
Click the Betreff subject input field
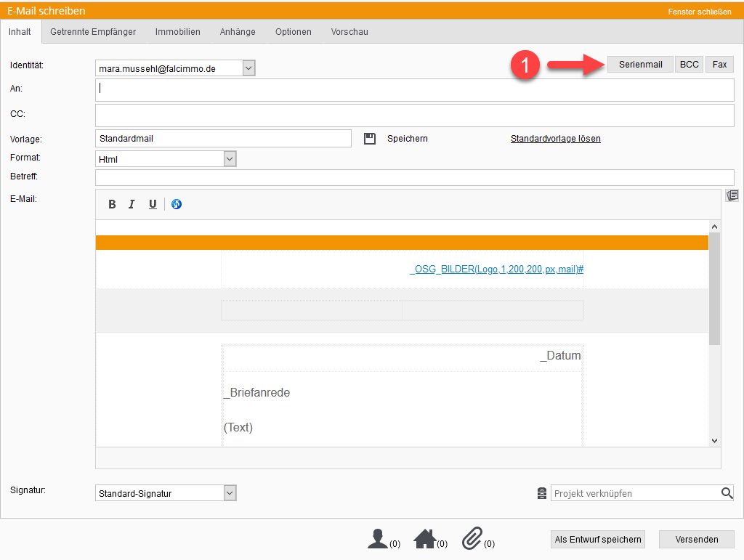coord(414,177)
